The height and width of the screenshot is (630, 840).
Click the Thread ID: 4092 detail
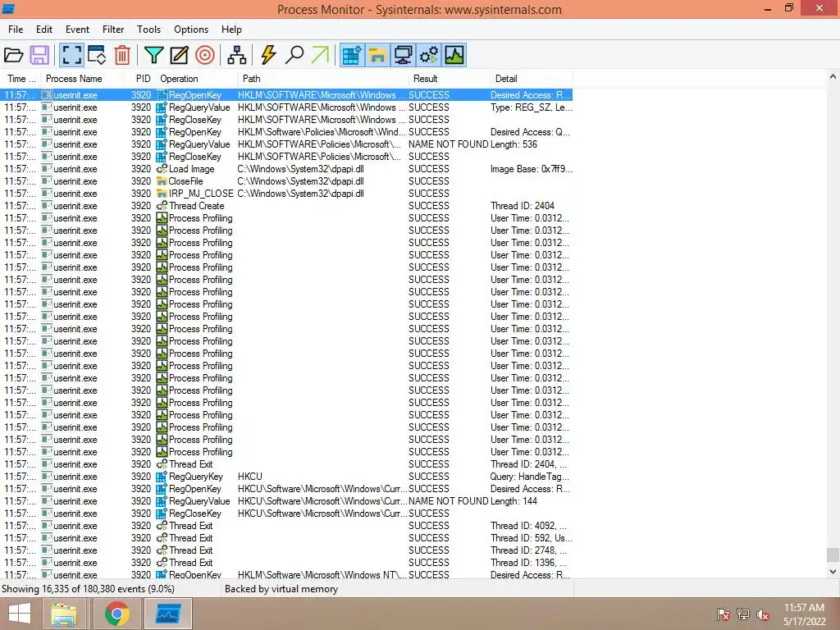tap(528, 526)
